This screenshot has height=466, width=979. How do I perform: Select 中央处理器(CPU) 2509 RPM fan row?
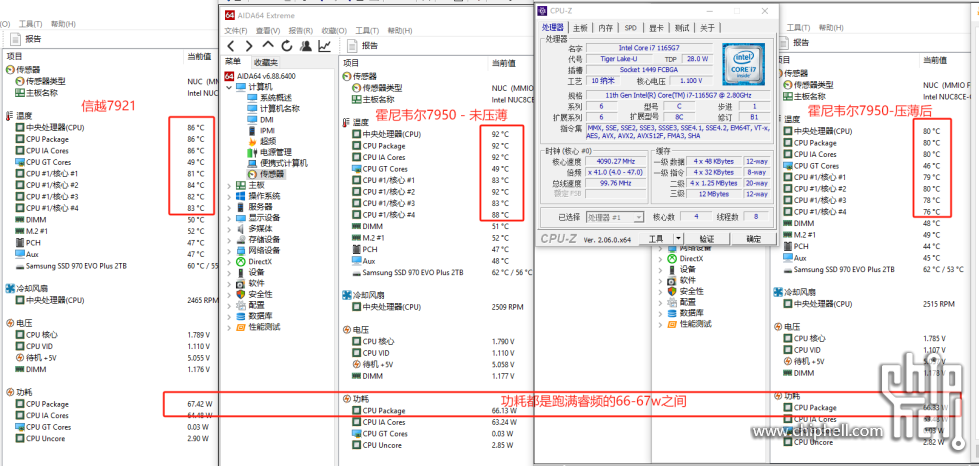click(x=437, y=307)
